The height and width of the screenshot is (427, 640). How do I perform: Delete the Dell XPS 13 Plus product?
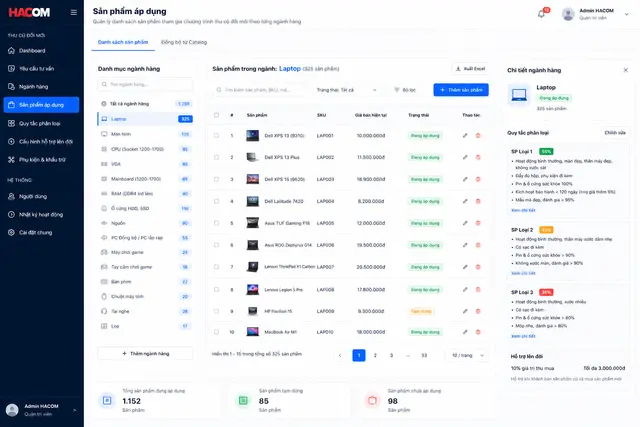click(478, 157)
